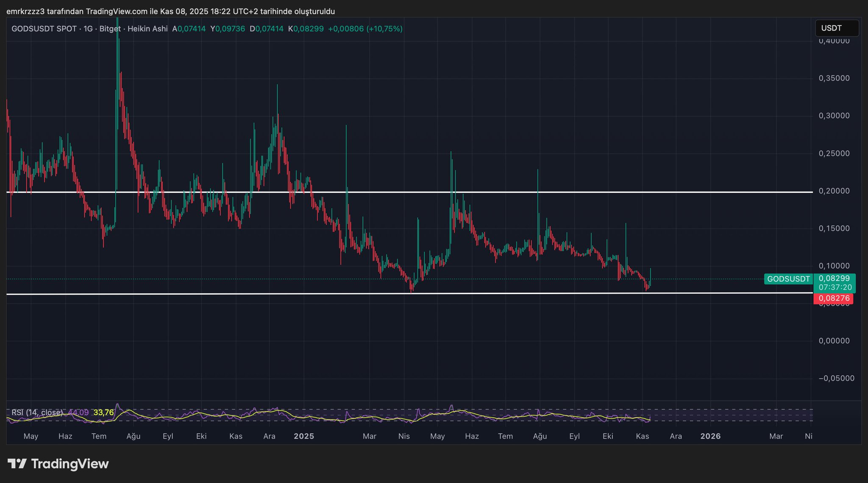868x483 pixels.
Task: Click the 0,30000 price axis label
Action: point(834,116)
